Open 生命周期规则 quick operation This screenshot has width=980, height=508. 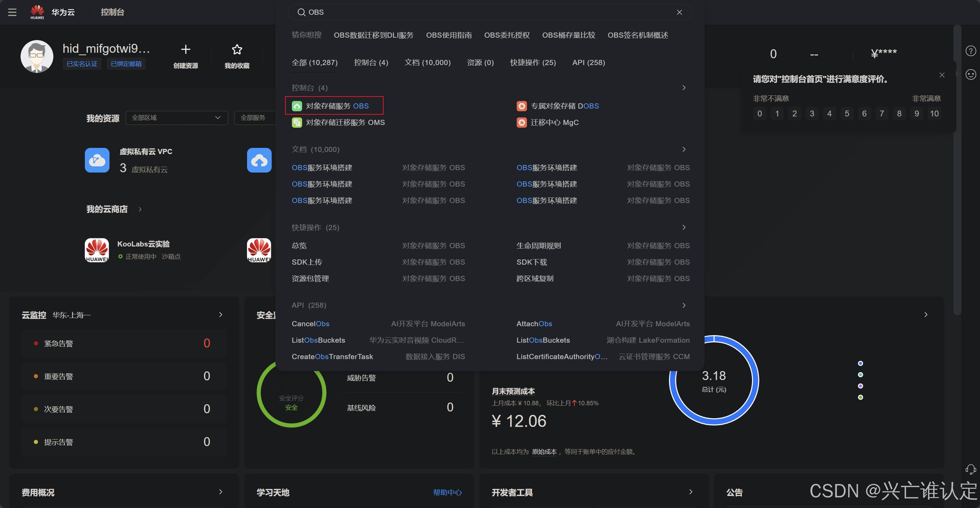(539, 245)
